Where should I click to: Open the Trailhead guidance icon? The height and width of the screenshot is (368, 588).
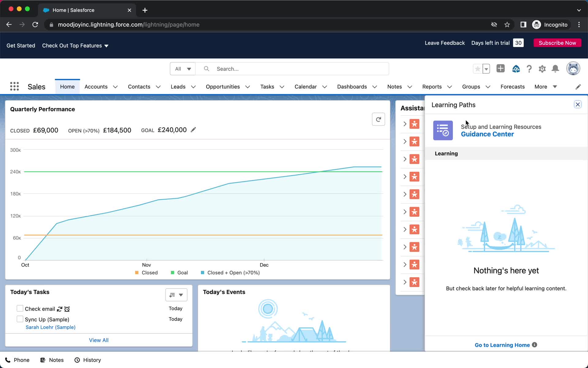[516, 69]
